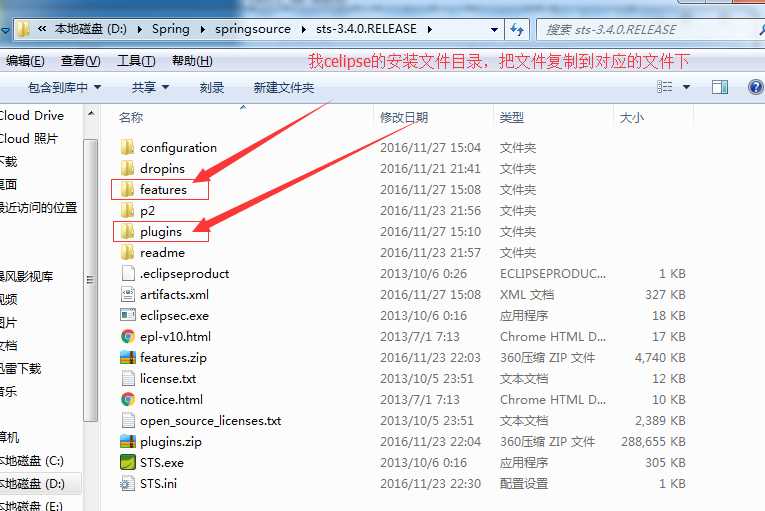The height and width of the screenshot is (511, 765).
Task: Click the navigation pane scroll-up arrow
Action: [x=91, y=114]
